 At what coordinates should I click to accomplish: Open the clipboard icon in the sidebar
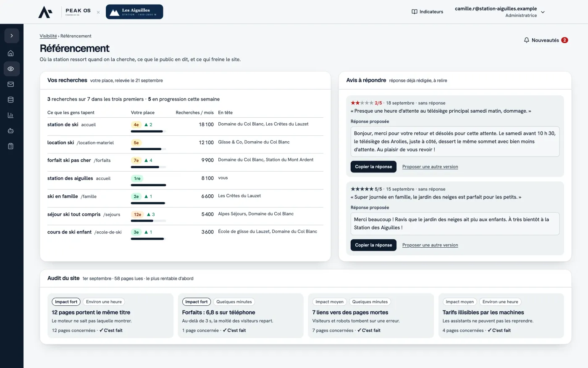[x=11, y=146]
